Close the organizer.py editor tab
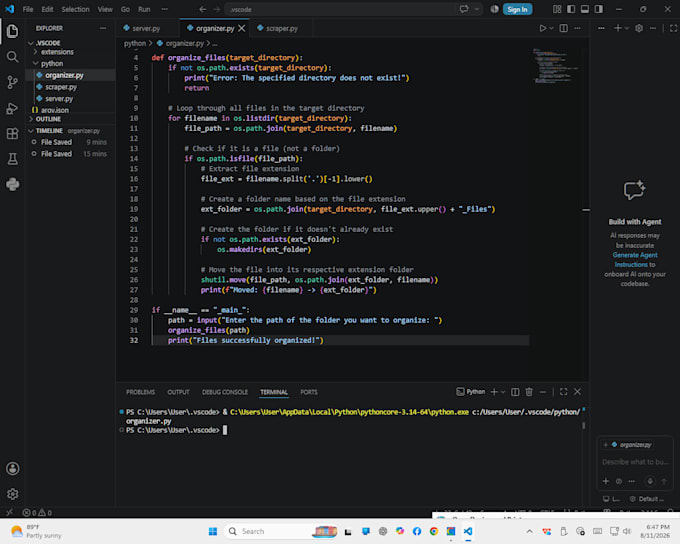The height and width of the screenshot is (544, 680). coord(242,28)
